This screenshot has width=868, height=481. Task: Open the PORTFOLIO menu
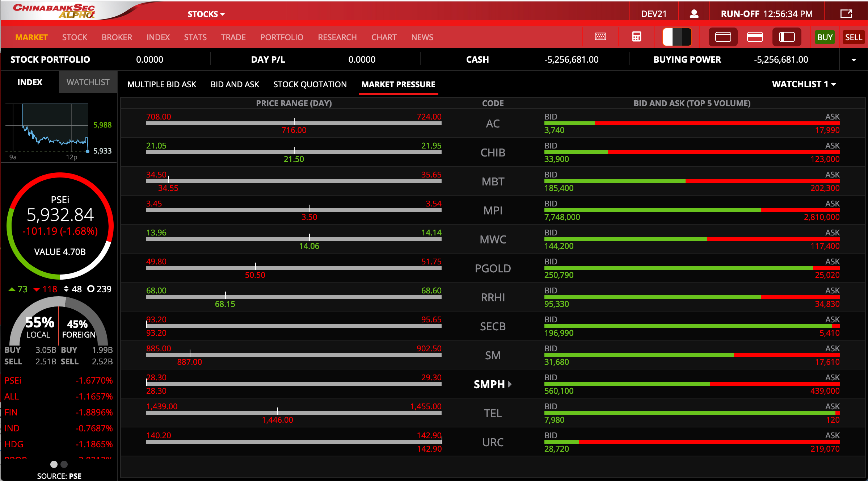point(282,37)
